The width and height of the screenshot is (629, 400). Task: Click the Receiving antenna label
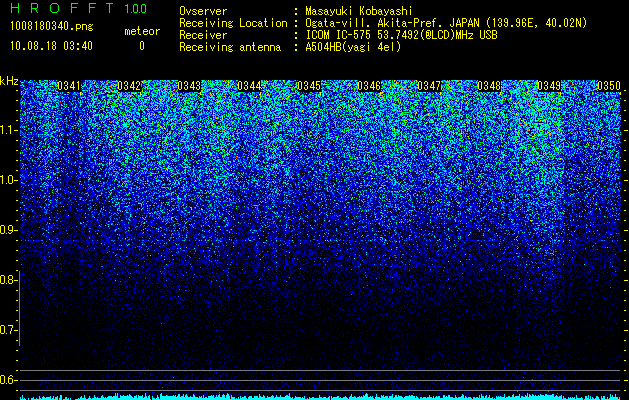point(230,47)
